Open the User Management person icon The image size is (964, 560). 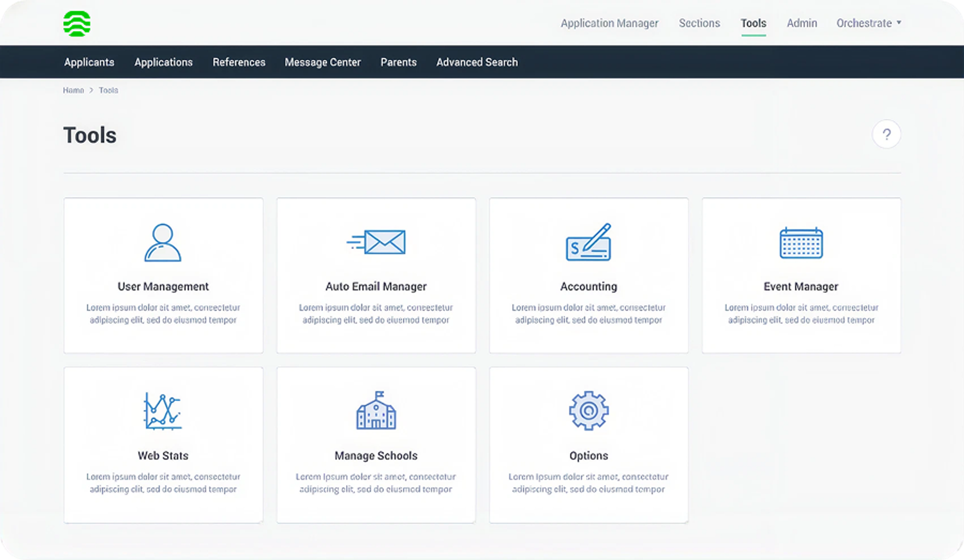[163, 242]
